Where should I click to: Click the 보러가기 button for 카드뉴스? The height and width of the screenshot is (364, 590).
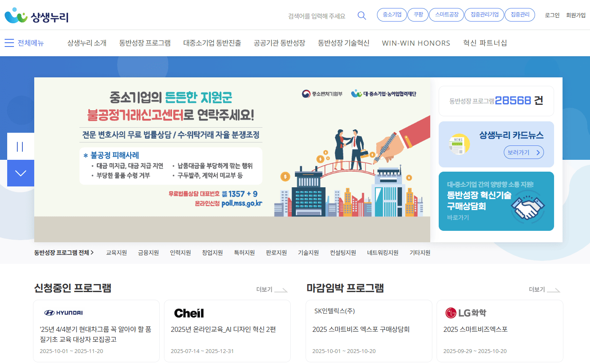click(x=523, y=153)
